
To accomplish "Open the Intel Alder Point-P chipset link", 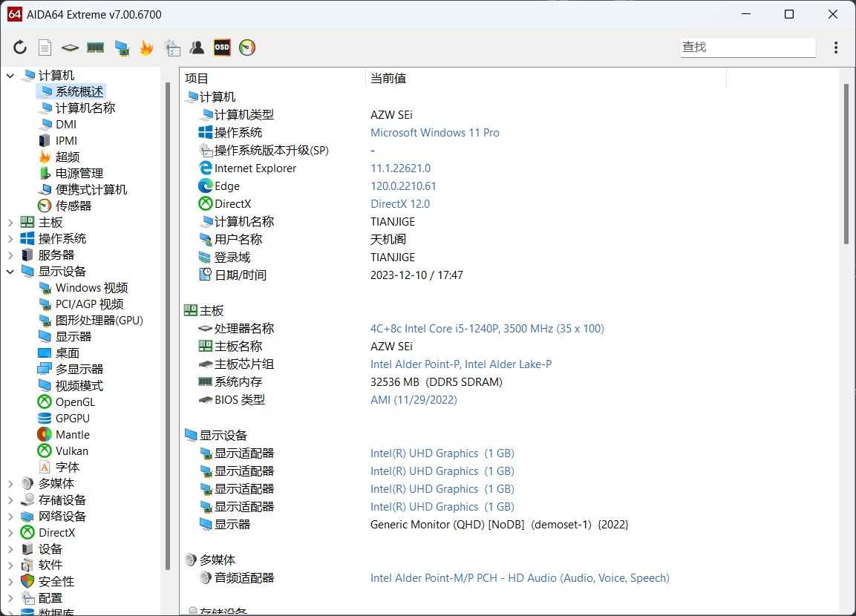I will [461, 364].
